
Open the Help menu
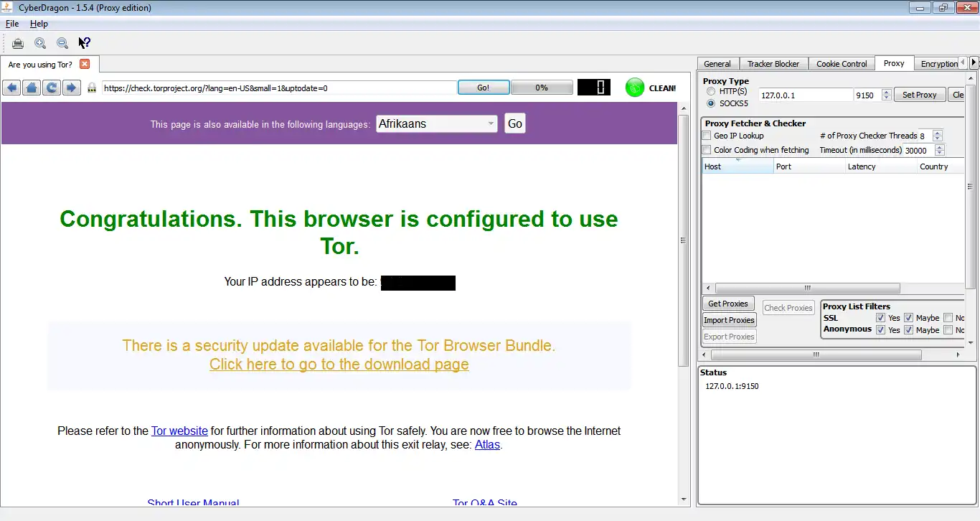tap(39, 24)
